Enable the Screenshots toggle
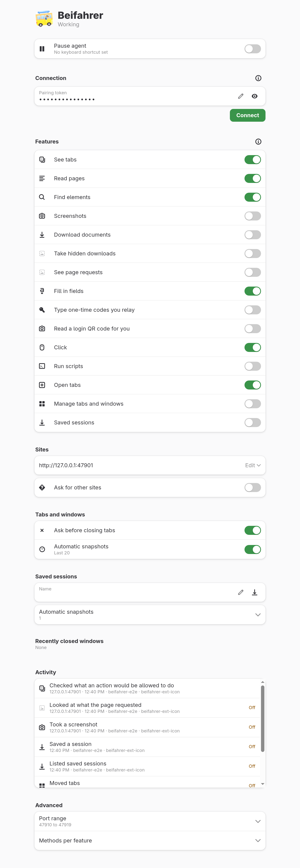Screen dimensions: 300x868 [x=253, y=216]
